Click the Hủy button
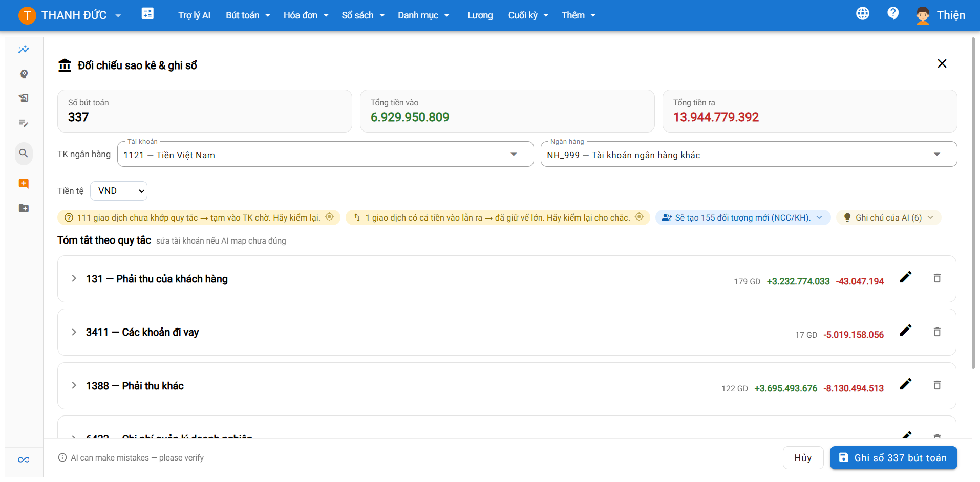 click(x=803, y=458)
